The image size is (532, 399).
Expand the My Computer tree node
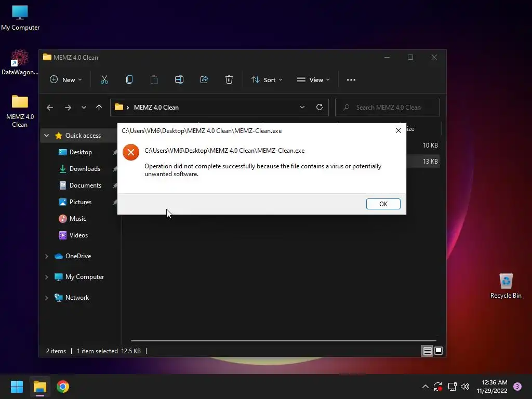point(46,277)
